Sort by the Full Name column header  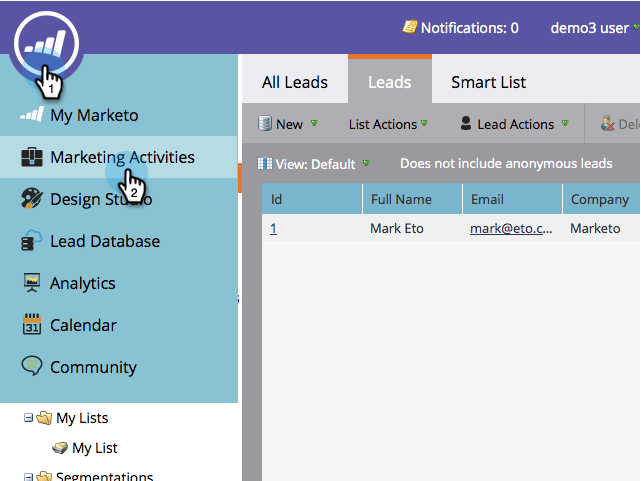(x=401, y=199)
